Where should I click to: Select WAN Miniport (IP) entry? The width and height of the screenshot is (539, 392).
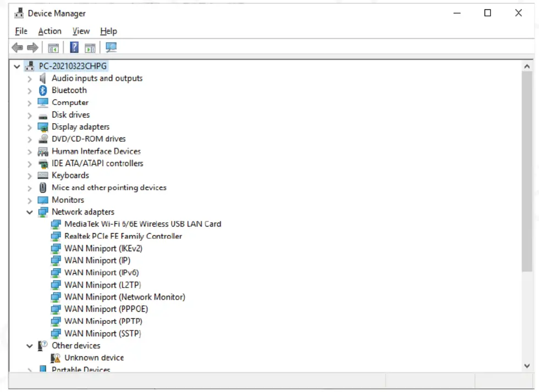(x=97, y=261)
